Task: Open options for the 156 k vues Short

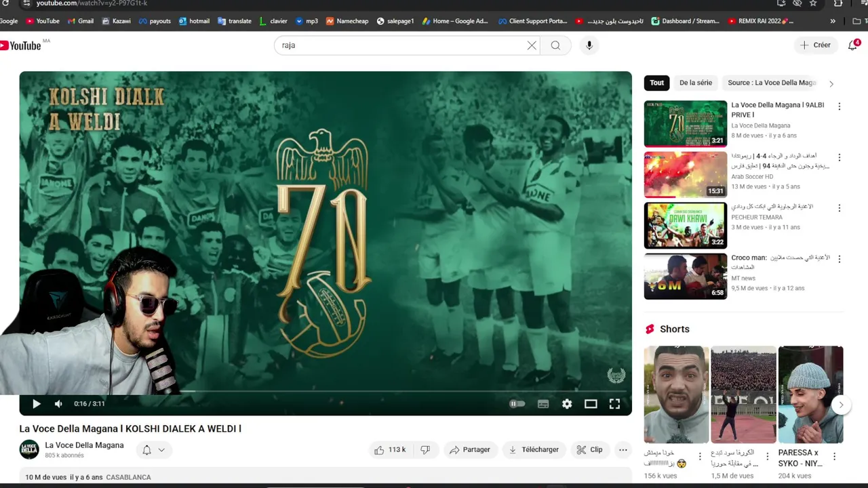Action: coord(700,456)
